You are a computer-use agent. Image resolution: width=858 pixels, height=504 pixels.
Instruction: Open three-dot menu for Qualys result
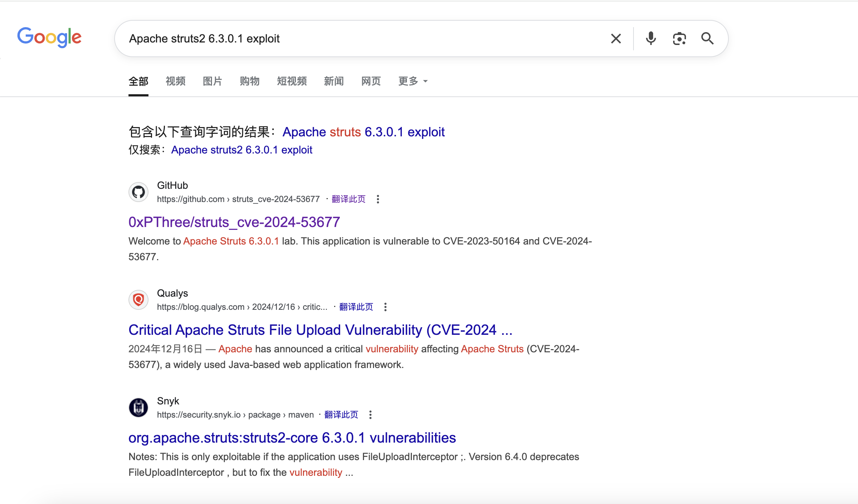(385, 307)
